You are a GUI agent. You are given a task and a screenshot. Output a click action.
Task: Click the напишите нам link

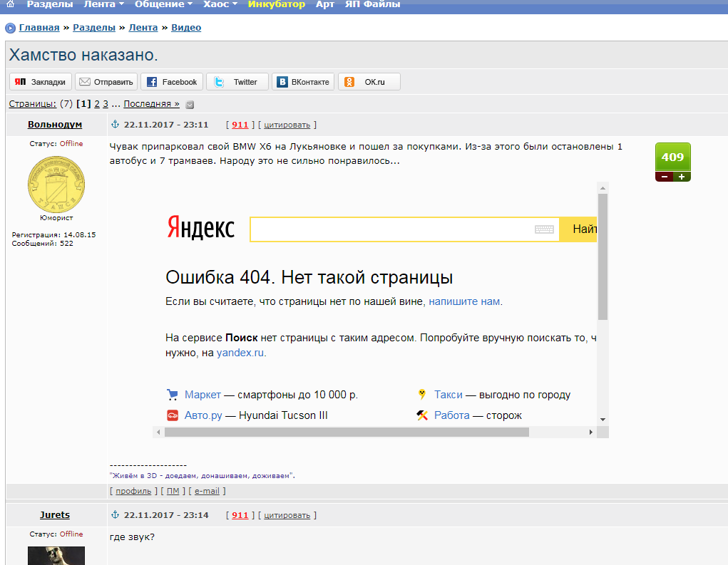point(464,301)
